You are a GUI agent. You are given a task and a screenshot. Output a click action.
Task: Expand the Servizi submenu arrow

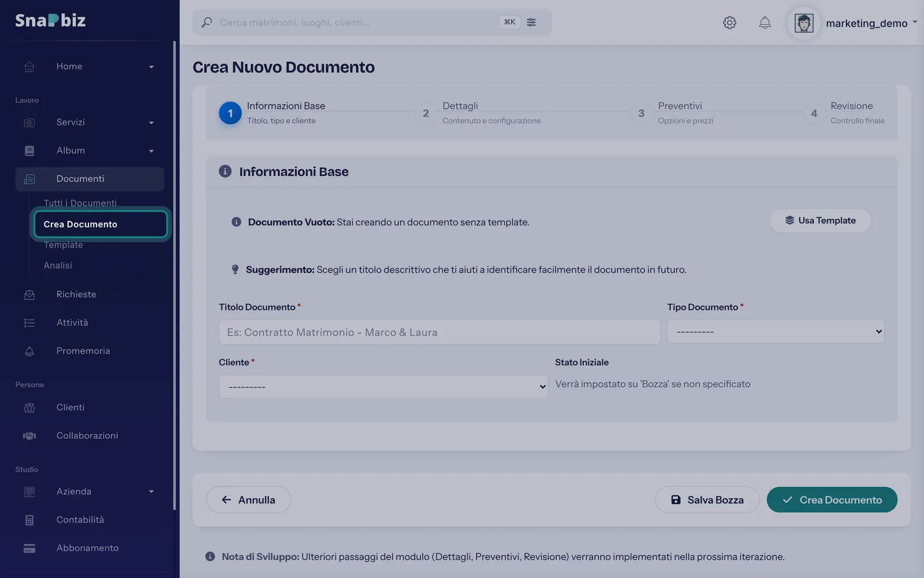coord(151,123)
